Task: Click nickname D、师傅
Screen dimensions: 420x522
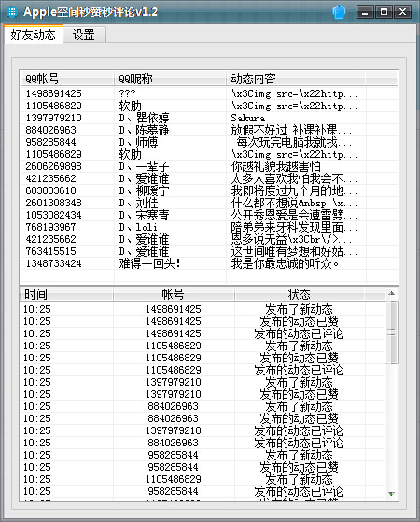Action: [x=138, y=142]
